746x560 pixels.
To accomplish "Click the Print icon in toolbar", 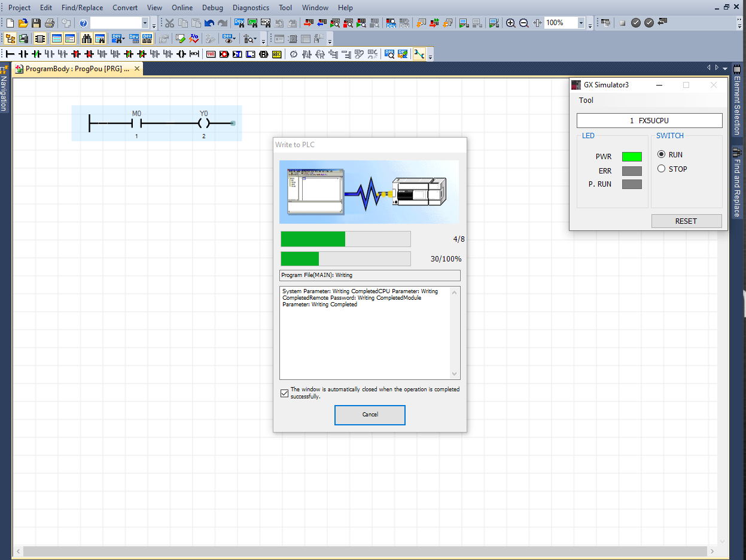I will click(50, 23).
